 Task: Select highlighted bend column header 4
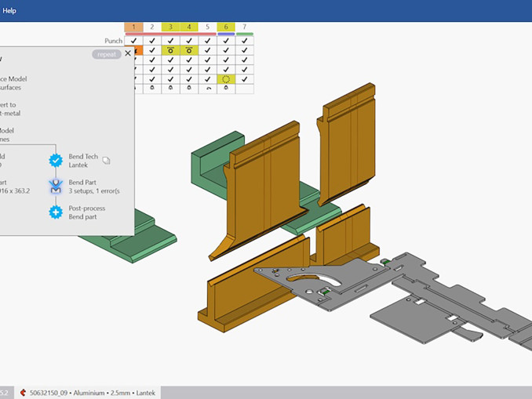[189, 27]
